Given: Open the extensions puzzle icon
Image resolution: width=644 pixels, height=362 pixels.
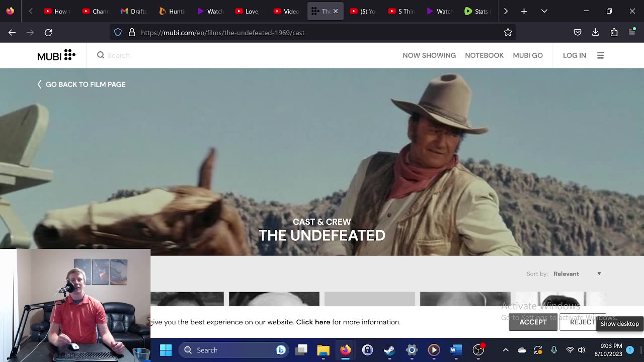Looking at the screenshot, I should [614, 33].
